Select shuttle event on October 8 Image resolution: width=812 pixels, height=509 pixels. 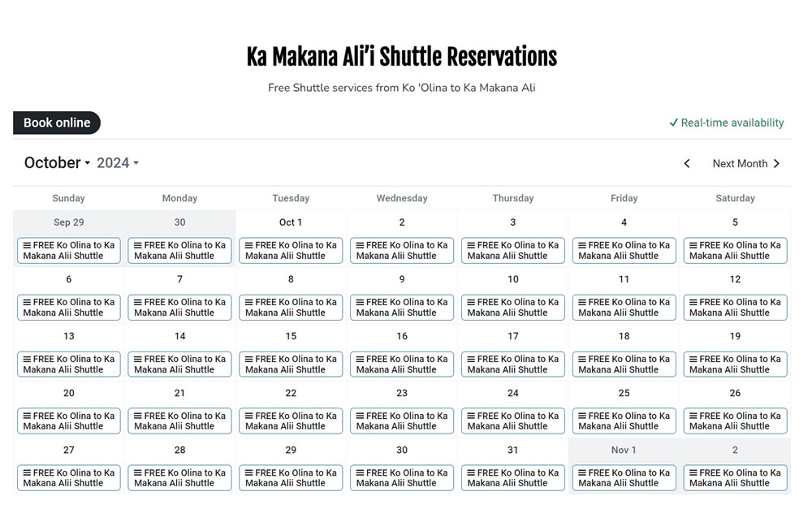tap(291, 307)
